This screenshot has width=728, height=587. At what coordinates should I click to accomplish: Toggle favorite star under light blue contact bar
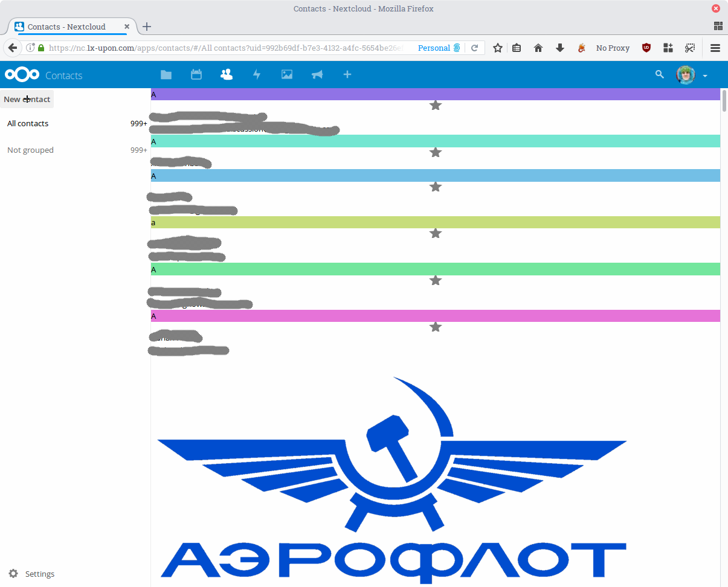436,187
